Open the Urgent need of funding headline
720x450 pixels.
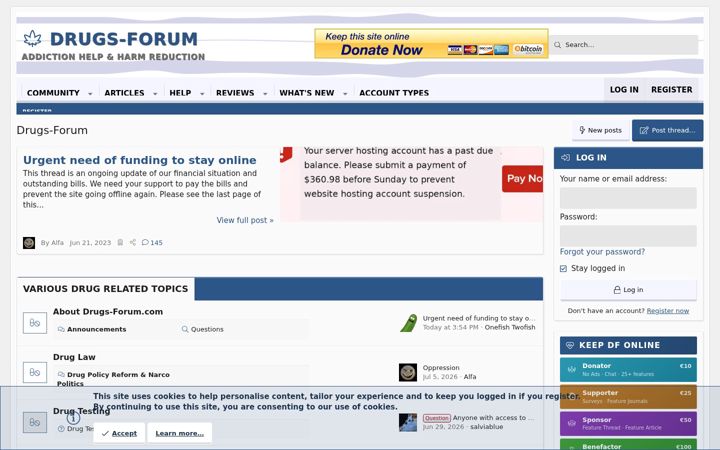click(x=140, y=160)
